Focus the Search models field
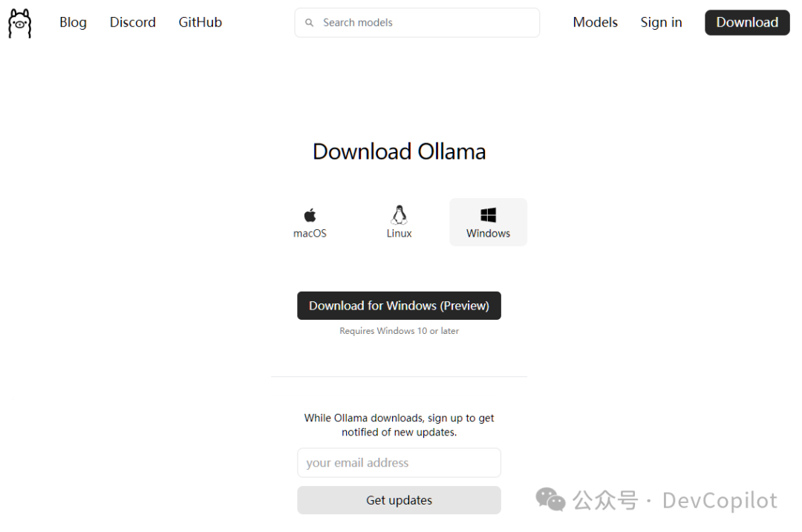Viewport: 802px width, 532px height. click(x=417, y=22)
